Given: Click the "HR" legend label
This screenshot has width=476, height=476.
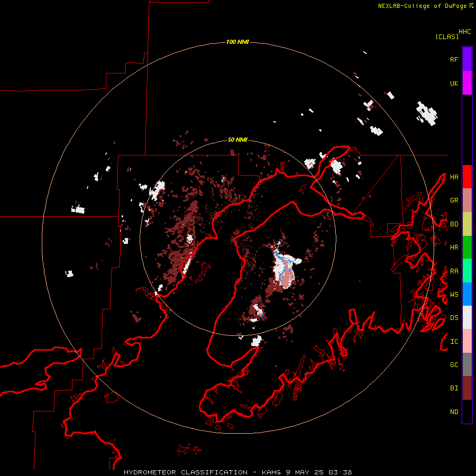Looking at the screenshot, I should 454,248.
